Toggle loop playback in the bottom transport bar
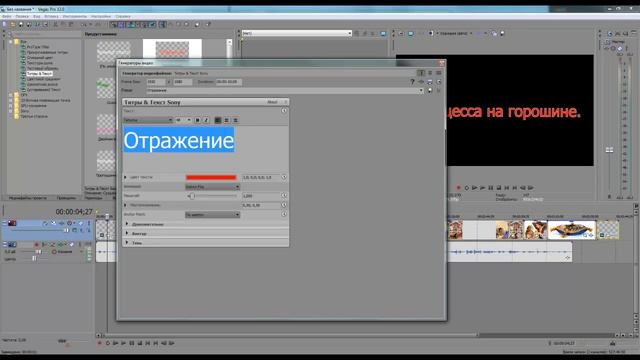Viewport: 640px width, 360px height. 108,343
